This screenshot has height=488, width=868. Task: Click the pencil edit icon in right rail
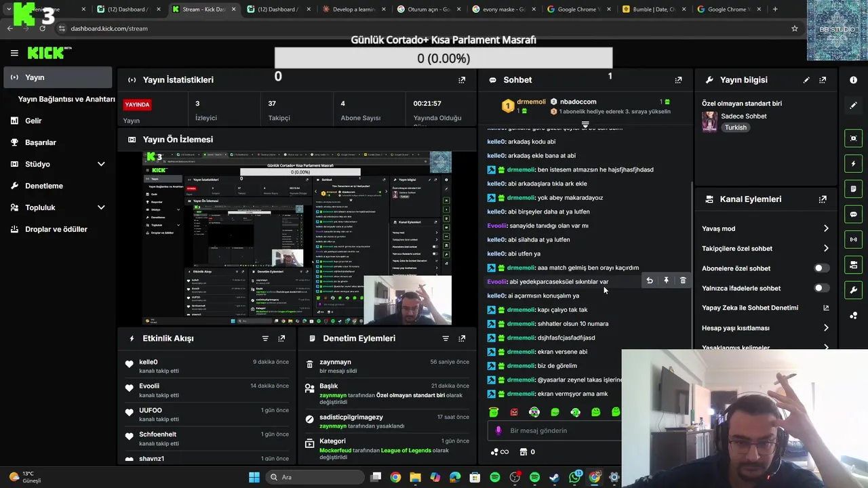pos(853,105)
